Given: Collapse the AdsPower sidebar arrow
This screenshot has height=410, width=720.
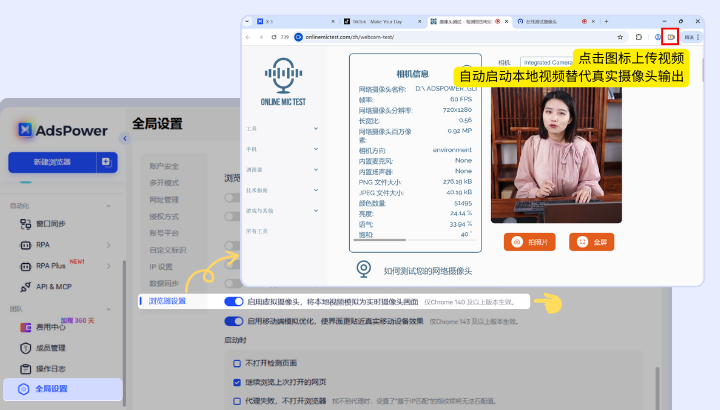Looking at the screenshot, I should (124, 138).
